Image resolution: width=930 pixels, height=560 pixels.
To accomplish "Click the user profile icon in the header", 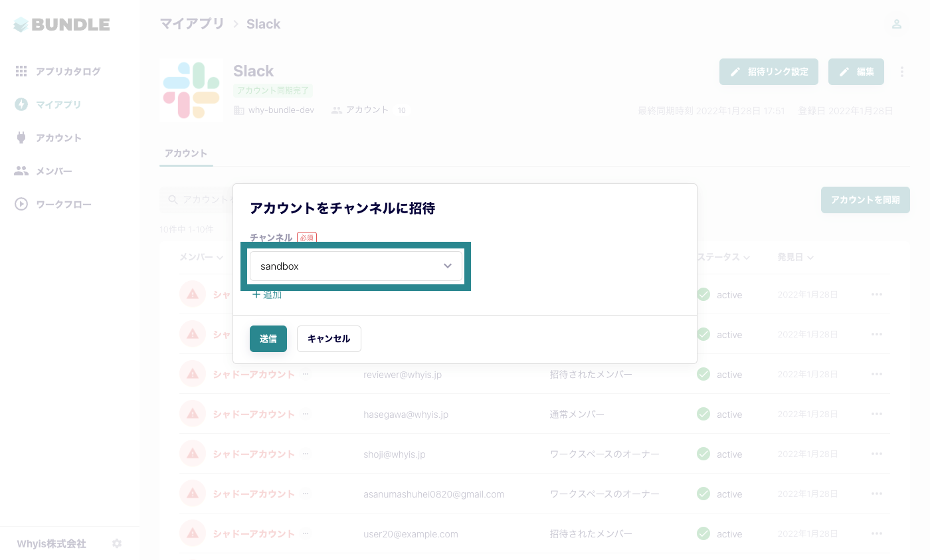I will [896, 24].
